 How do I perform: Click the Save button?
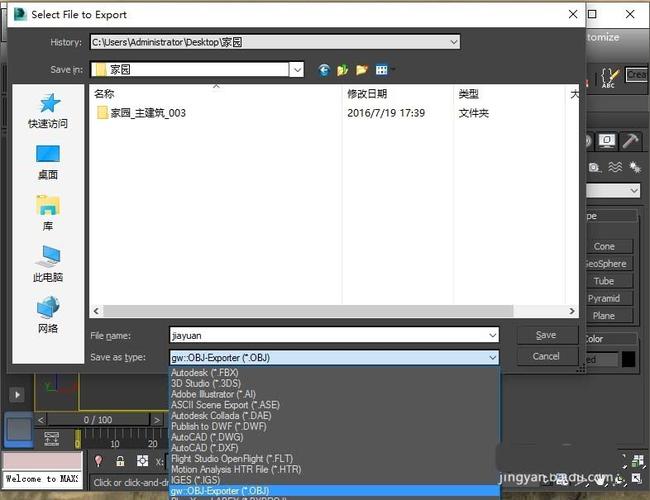pos(546,335)
